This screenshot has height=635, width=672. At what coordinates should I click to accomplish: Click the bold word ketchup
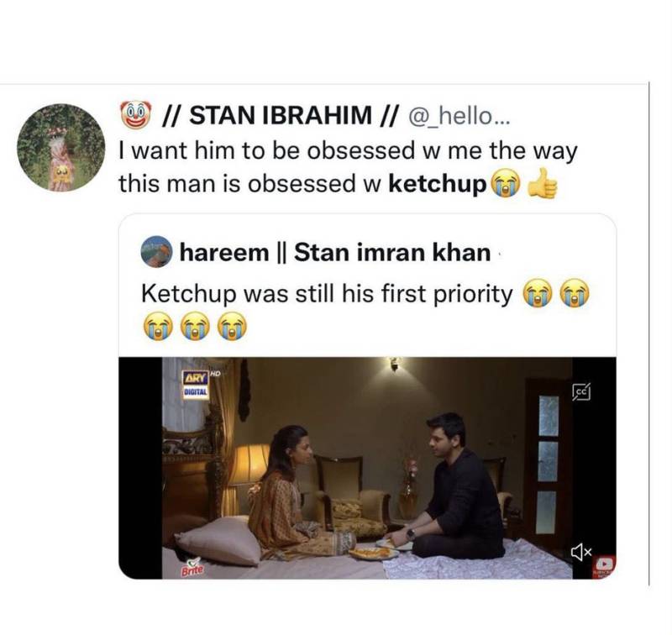coord(438,183)
